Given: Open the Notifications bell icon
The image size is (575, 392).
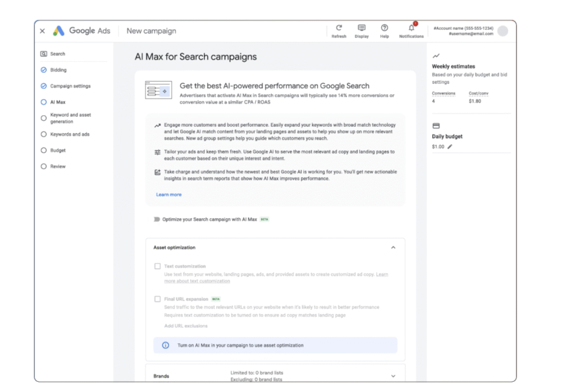Looking at the screenshot, I should (412, 28).
